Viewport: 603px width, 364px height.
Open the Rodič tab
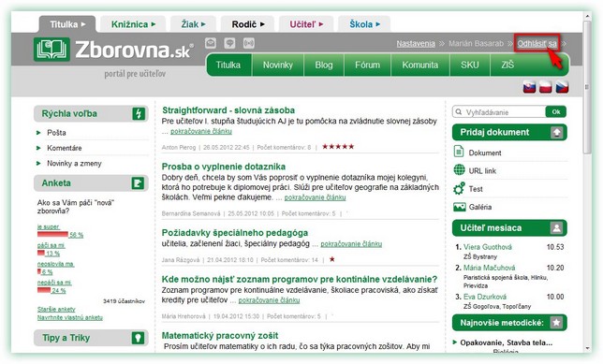coord(248,24)
